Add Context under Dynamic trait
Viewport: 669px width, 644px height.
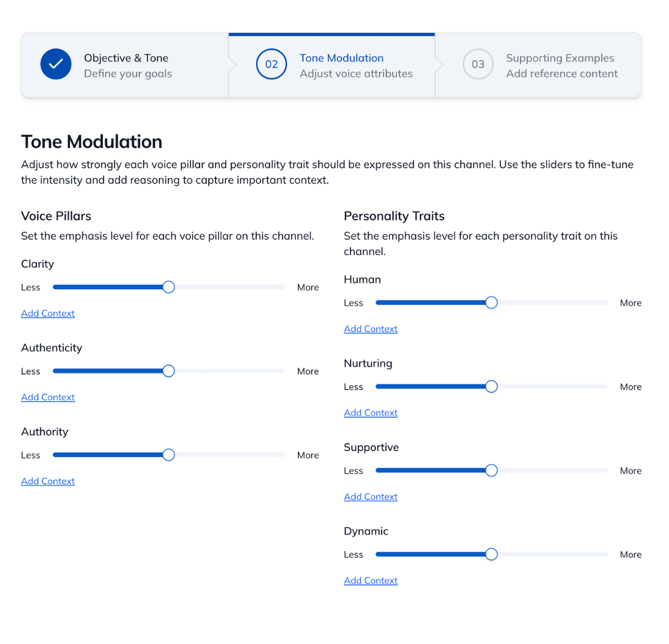click(371, 581)
